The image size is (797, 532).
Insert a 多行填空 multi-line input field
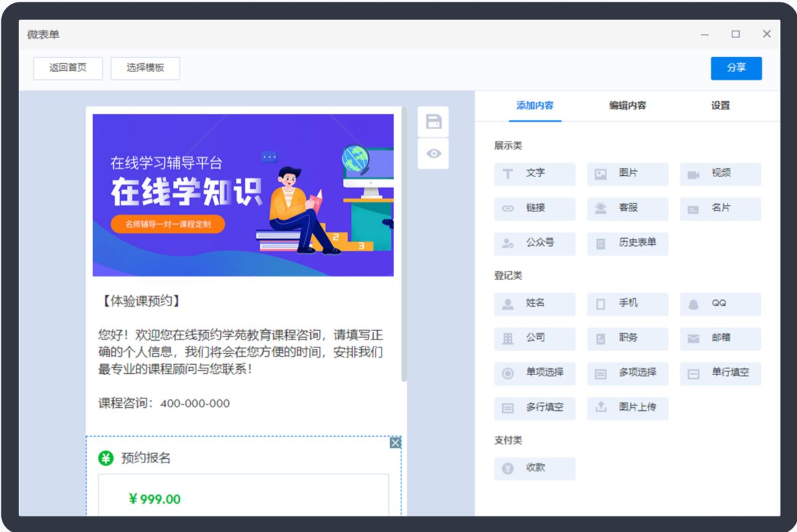pos(534,408)
